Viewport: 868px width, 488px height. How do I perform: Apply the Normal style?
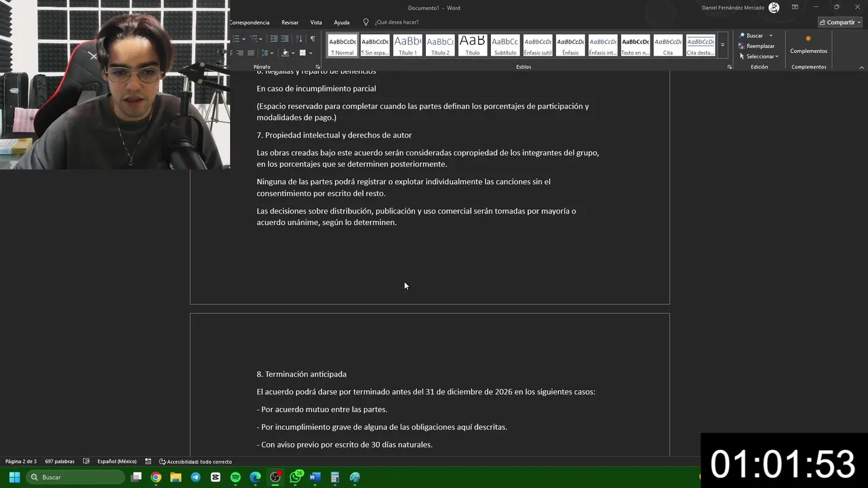click(x=342, y=45)
